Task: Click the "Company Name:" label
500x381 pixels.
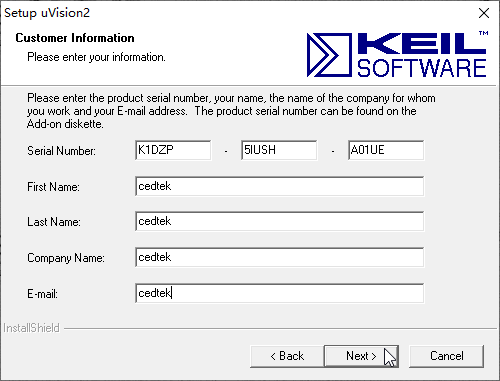Action: (66, 258)
